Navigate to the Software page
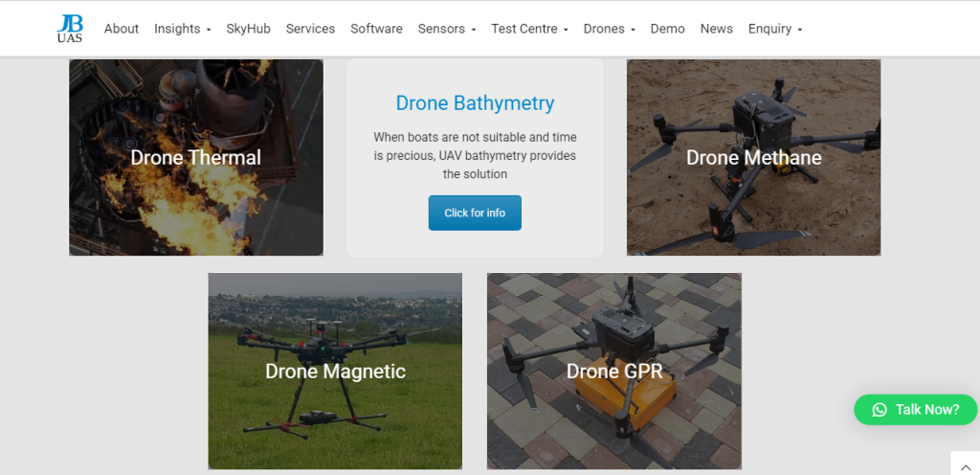This screenshot has width=980, height=475. coord(376,29)
